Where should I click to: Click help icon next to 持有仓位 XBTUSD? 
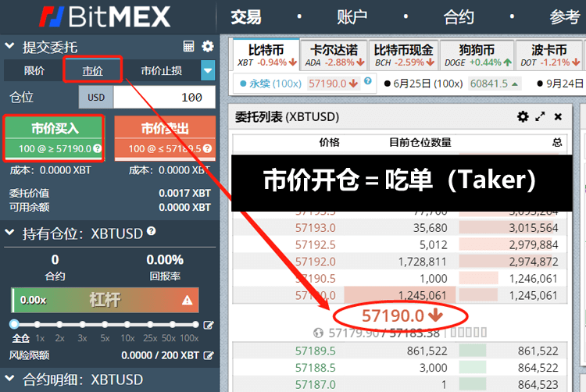[151, 231]
